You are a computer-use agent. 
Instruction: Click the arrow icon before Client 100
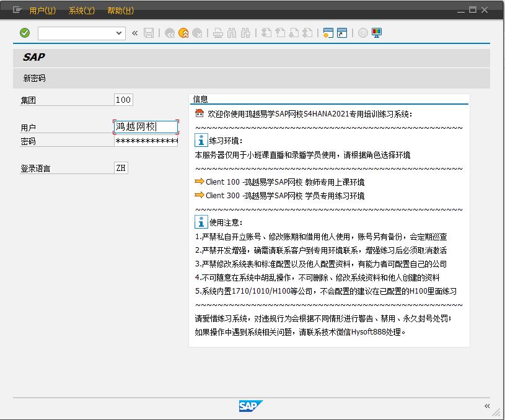tap(200, 182)
